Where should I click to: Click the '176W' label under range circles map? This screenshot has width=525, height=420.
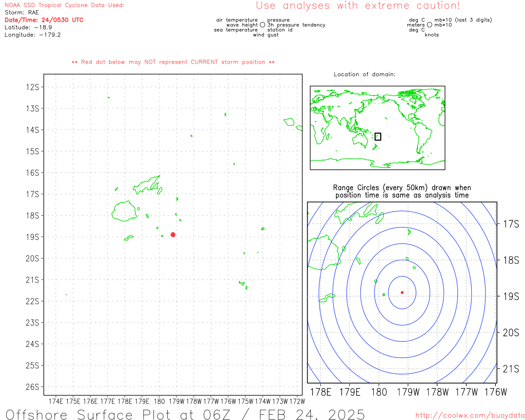(496, 392)
